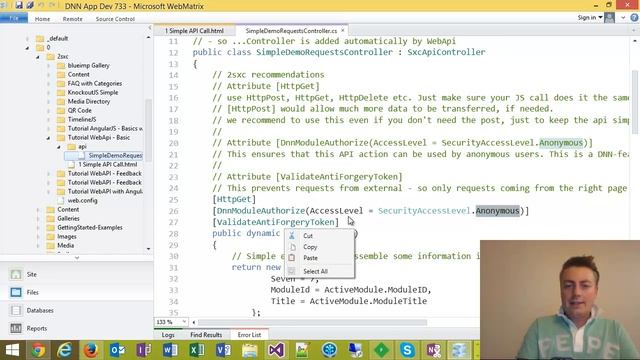Collapse the Tutorial WebApi - Basic folder

48,138
